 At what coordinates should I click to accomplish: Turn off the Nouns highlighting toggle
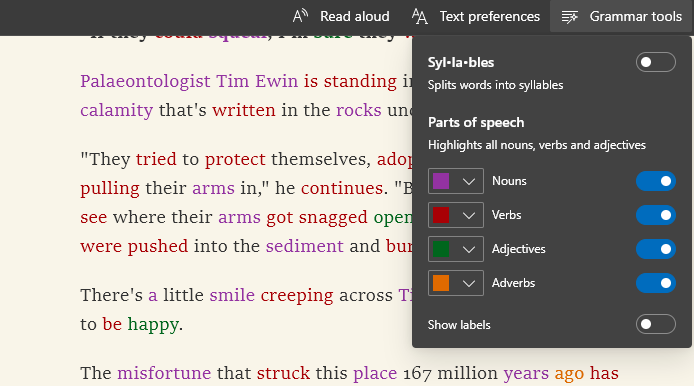pyautogui.click(x=655, y=181)
